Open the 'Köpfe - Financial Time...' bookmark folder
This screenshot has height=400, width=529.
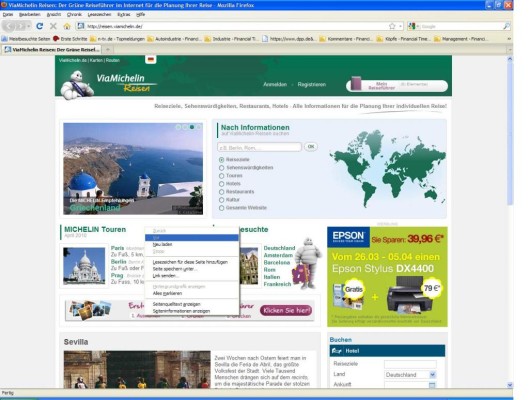point(403,39)
